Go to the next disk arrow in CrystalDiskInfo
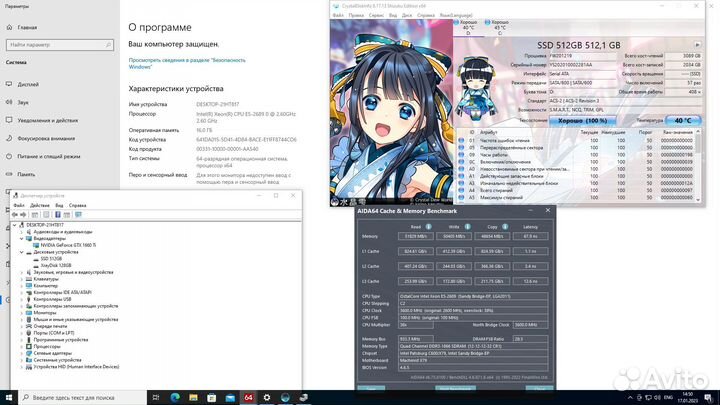 (698, 45)
